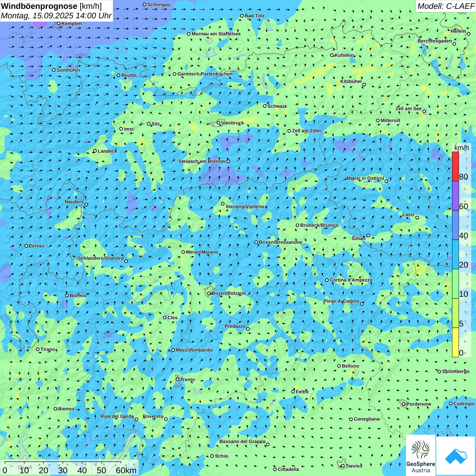
Task: Click the 60km scale bar label
Action: (126, 470)
